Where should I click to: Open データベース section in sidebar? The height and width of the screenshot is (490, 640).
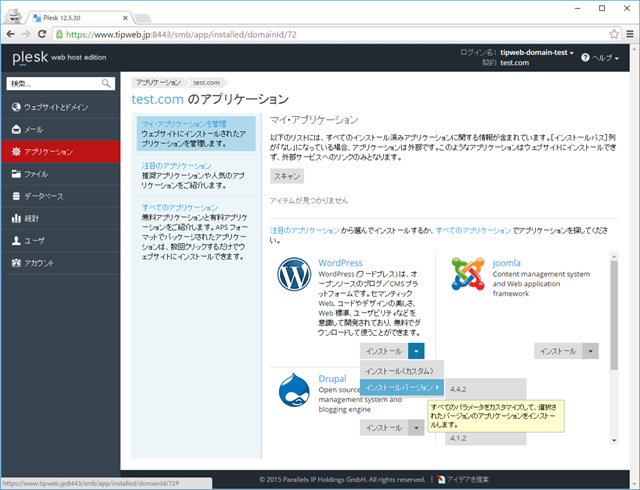[60, 196]
